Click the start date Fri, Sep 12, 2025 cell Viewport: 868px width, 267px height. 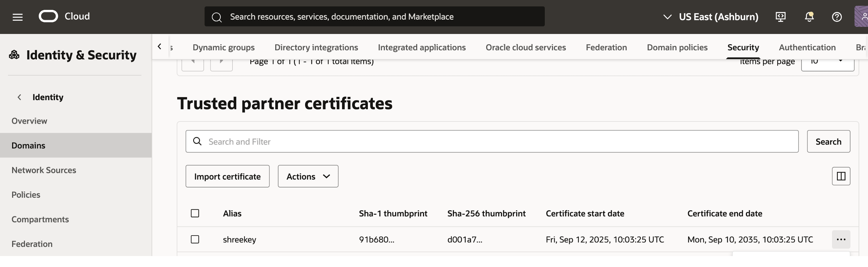[605, 239]
